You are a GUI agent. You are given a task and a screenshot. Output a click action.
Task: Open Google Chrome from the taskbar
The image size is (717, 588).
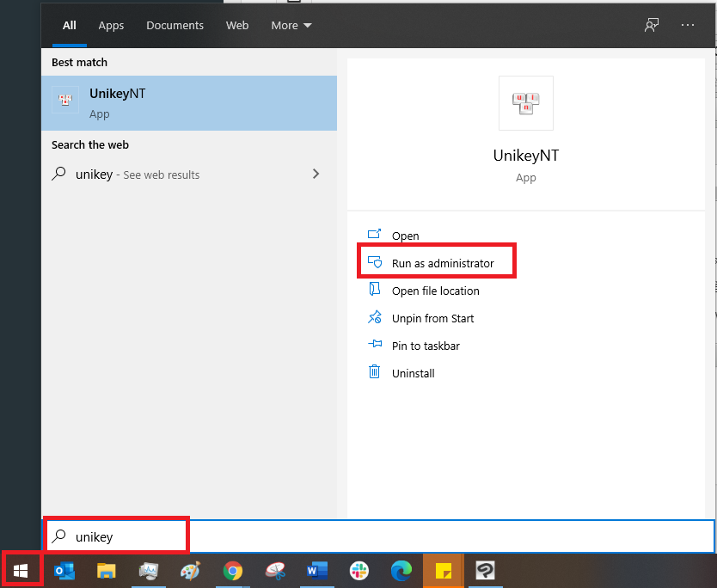coord(233,571)
